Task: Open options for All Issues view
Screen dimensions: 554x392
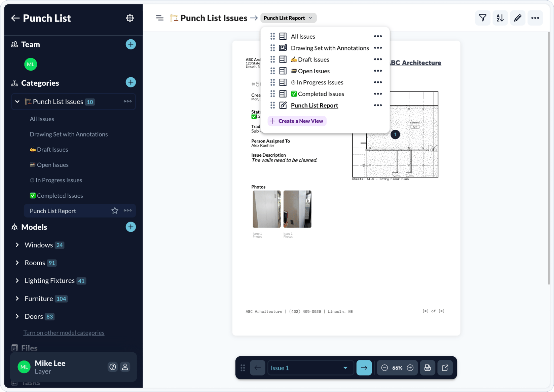Action: click(x=378, y=36)
